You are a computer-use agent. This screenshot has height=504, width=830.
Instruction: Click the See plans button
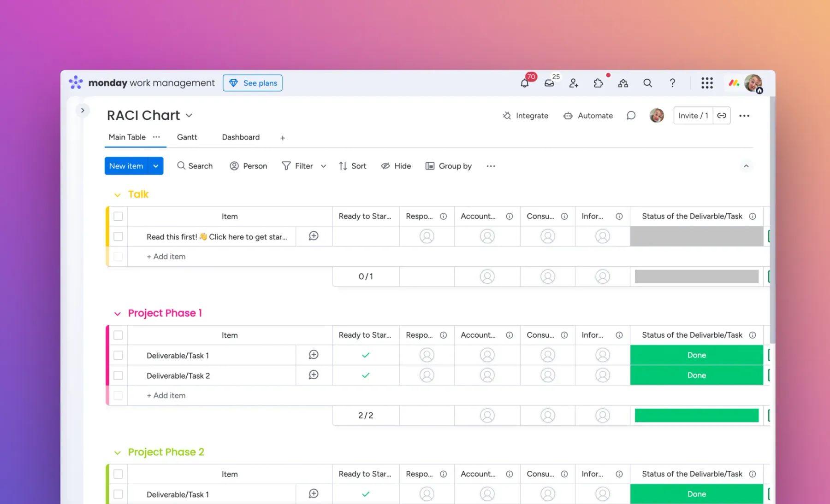253,83
